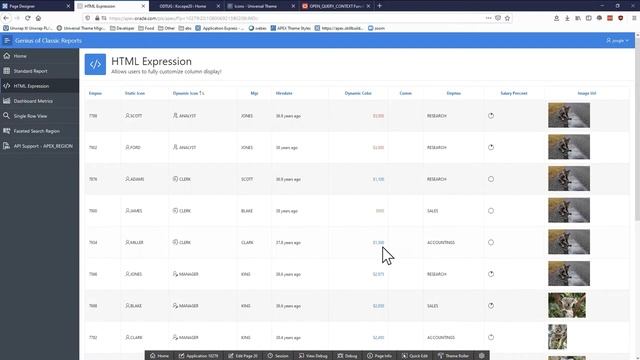Sort by the Dynamic Color column header

(358, 93)
